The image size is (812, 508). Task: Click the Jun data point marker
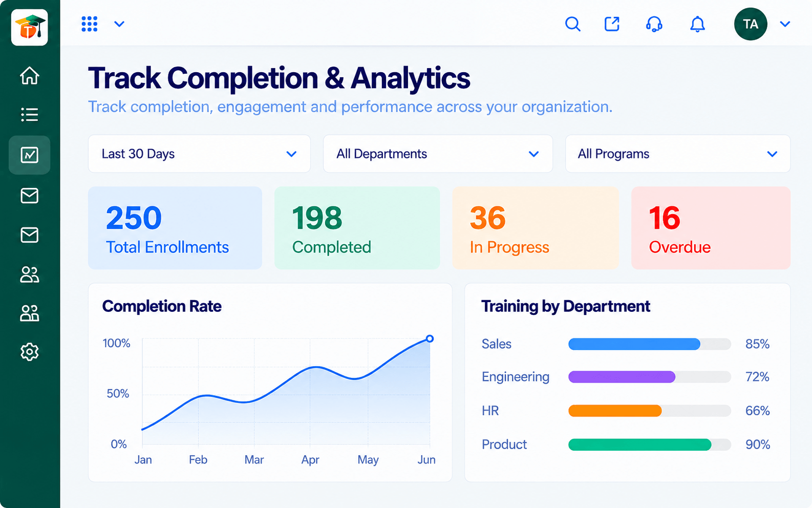[x=430, y=338]
